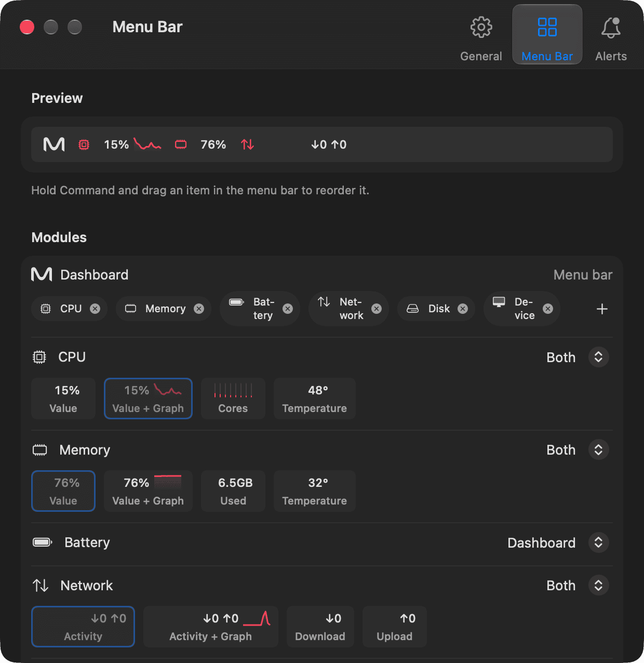Remove Memory from the Dashboard modules
644x663 pixels.
[199, 309]
